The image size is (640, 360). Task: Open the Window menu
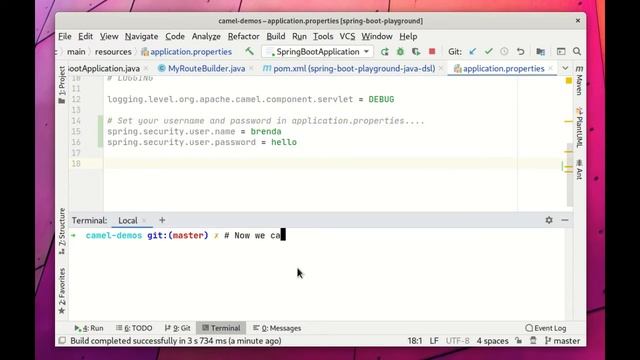pyautogui.click(x=377, y=36)
